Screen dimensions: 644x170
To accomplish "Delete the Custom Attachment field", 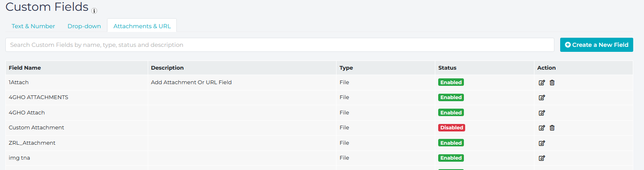I will click(x=552, y=128).
